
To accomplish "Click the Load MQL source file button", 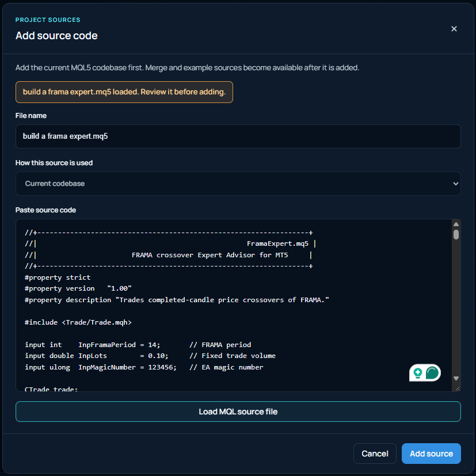I will pyautogui.click(x=238, y=412).
